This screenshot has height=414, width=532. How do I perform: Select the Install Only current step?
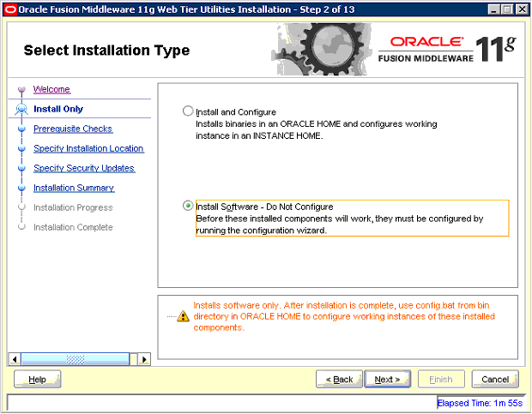coord(58,109)
